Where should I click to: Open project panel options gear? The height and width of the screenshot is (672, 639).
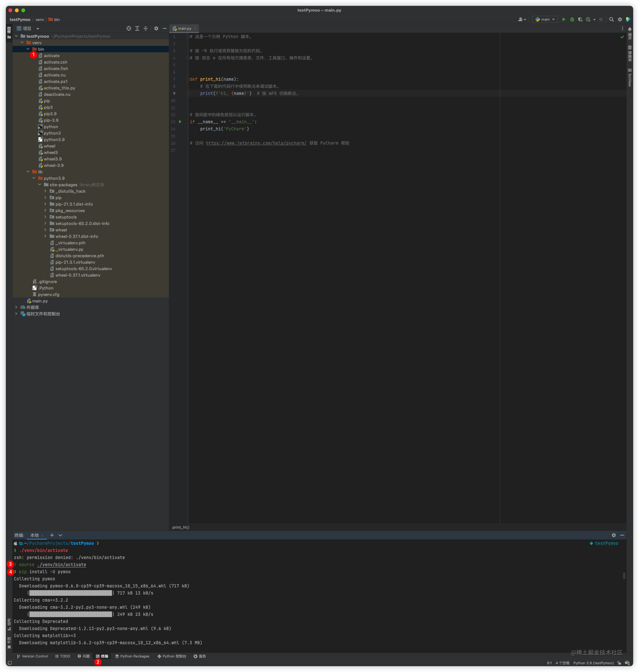156,29
